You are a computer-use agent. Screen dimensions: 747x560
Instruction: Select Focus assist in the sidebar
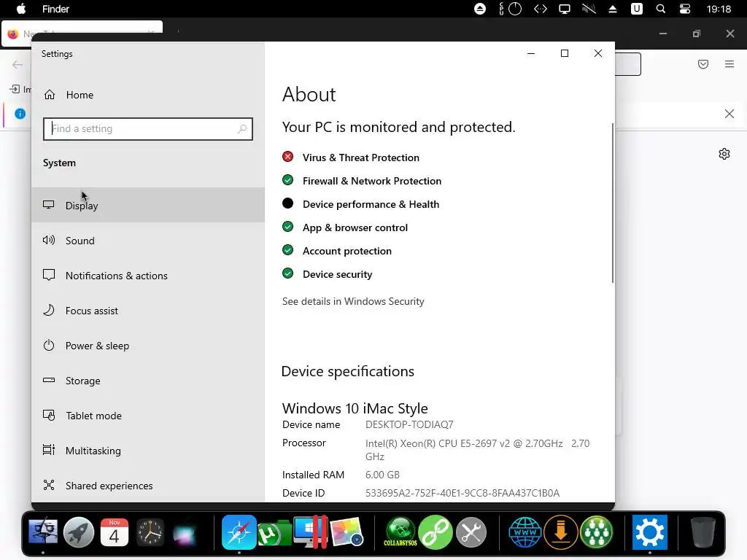coord(147,311)
